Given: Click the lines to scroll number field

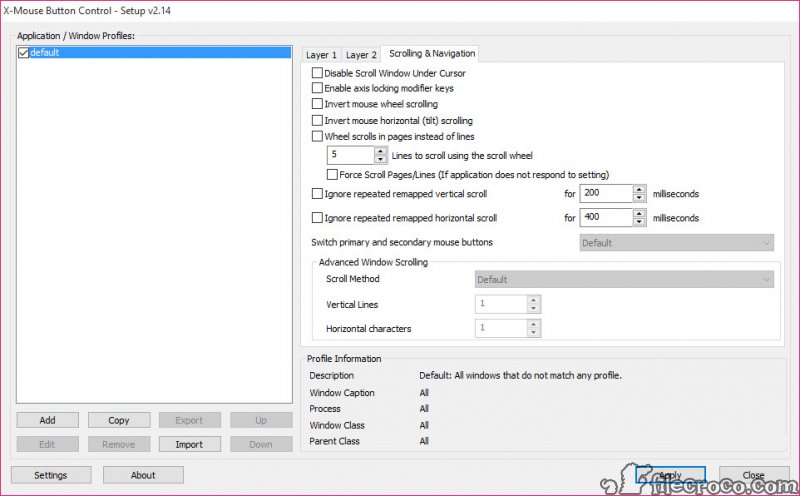Looking at the screenshot, I should point(351,155).
